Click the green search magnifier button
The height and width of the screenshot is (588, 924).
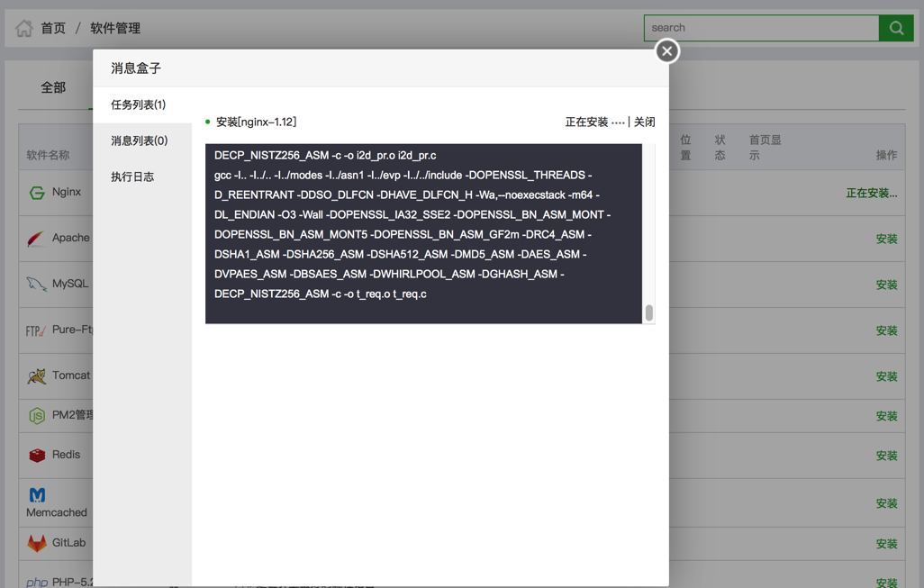pyautogui.click(x=896, y=28)
